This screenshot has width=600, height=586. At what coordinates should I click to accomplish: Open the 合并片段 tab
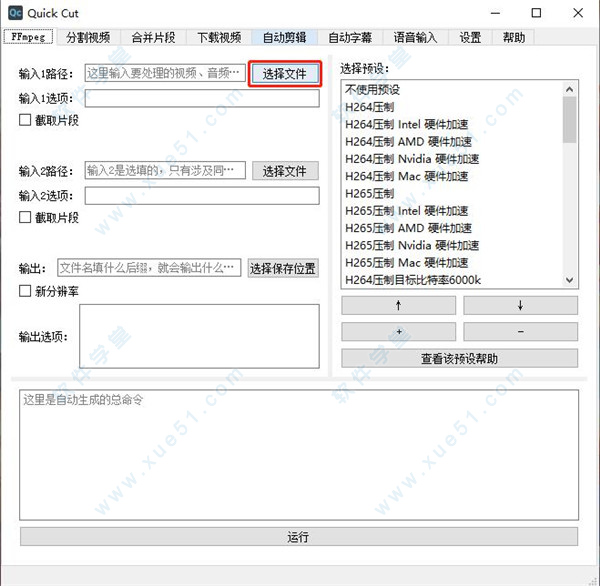click(x=153, y=38)
